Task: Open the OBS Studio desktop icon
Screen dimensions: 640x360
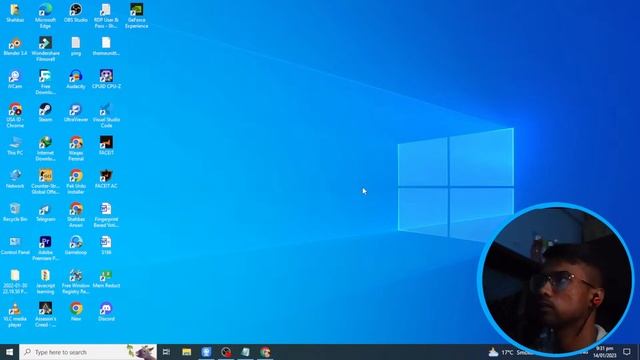Action: pos(76,13)
